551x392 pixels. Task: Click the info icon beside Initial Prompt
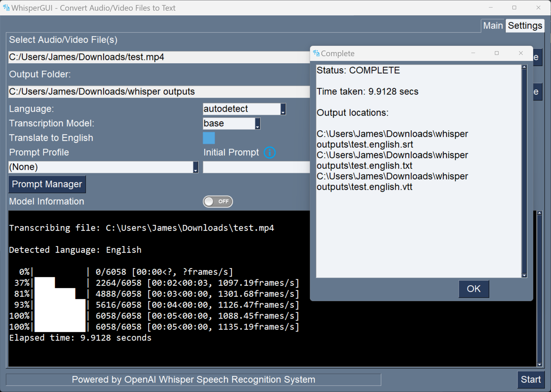click(270, 153)
